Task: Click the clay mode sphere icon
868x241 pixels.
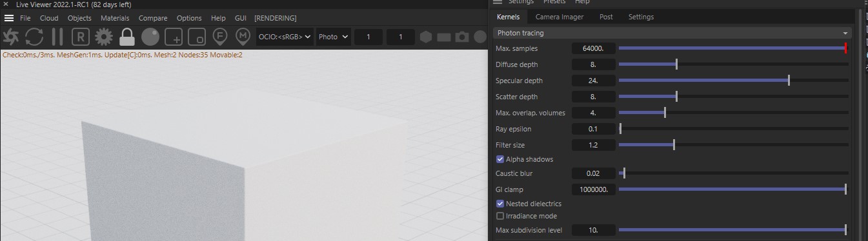Action: click(x=150, y=37)
